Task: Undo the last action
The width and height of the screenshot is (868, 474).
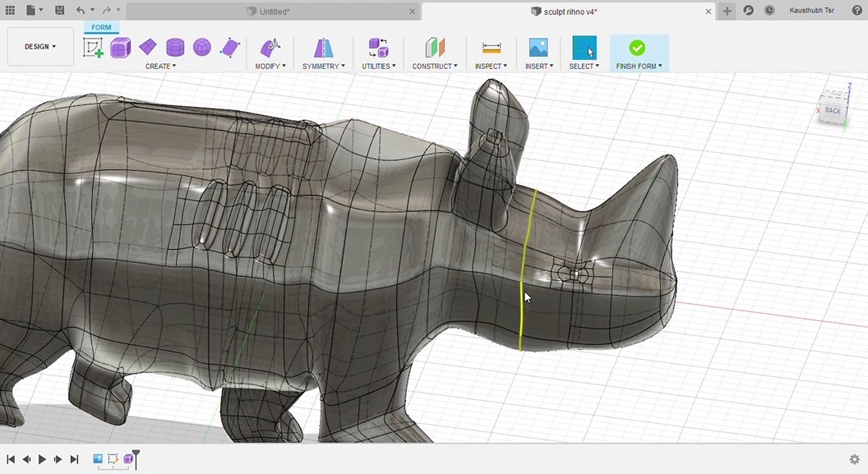Action: 81,11
